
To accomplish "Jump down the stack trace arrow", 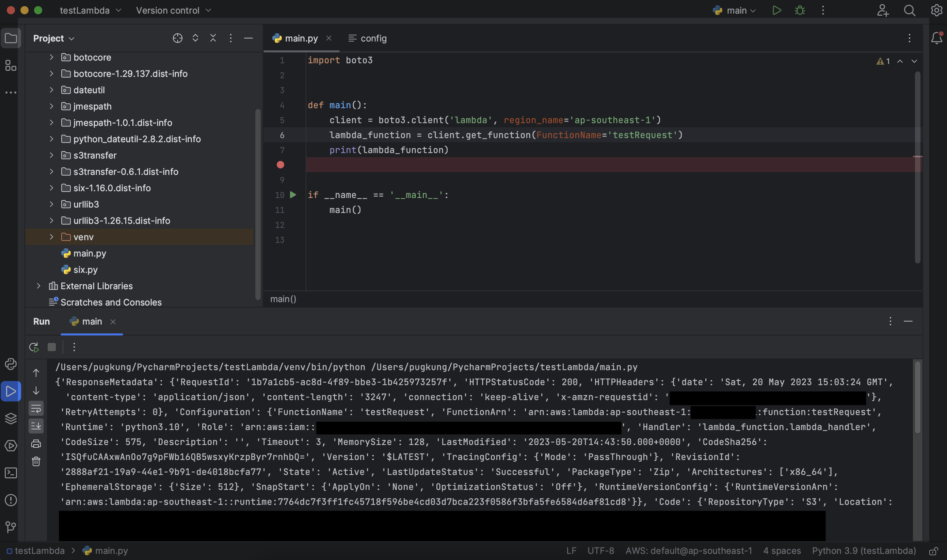I will pyautogui.click(x=36, y=390).
